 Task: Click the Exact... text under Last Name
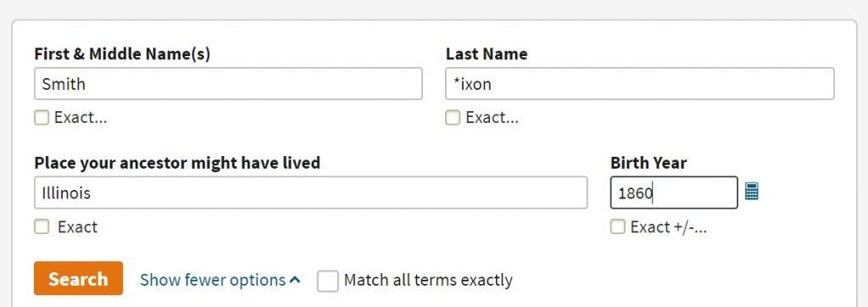[492, 118]
